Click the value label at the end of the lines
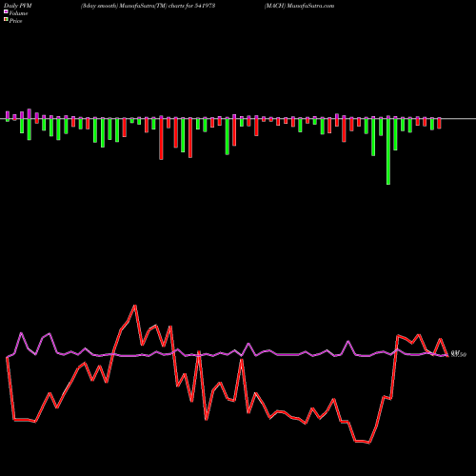Viewport: 476px width, 476px height. pyautogui.click(x=459, y=354)
